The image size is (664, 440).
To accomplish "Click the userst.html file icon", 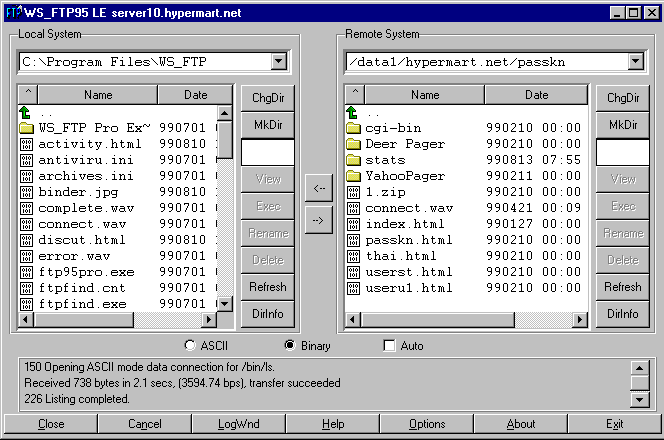I will [353, 272].
